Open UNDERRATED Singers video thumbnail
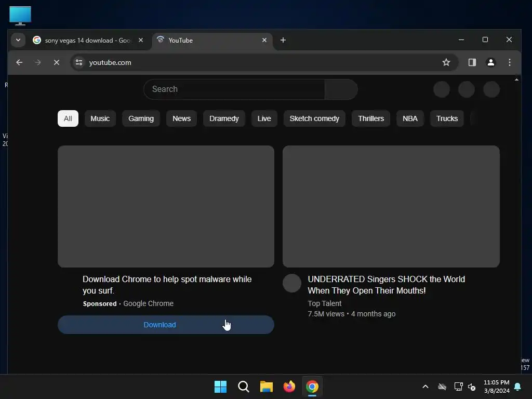 pos(391,206)
